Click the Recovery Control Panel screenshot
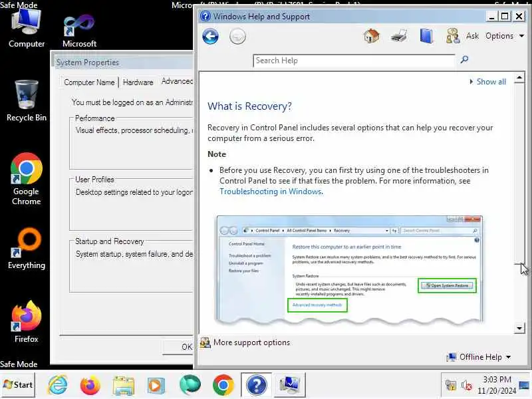 [x=350, y=269]
